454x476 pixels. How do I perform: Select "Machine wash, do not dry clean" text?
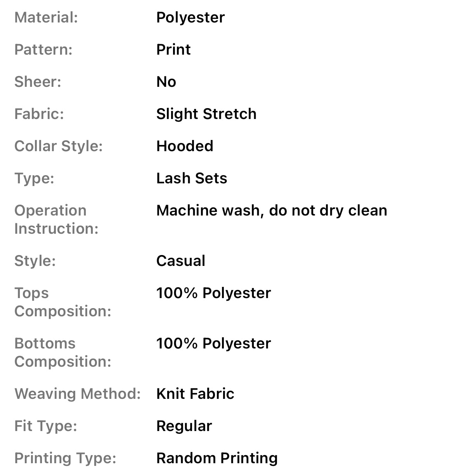[x=272, y=210]
